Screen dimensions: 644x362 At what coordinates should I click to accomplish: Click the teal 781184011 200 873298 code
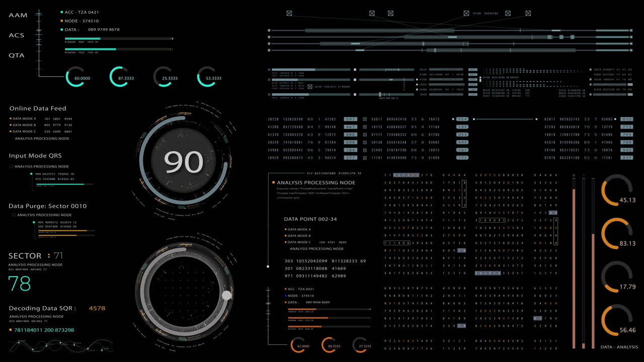[x=44, y=330]
